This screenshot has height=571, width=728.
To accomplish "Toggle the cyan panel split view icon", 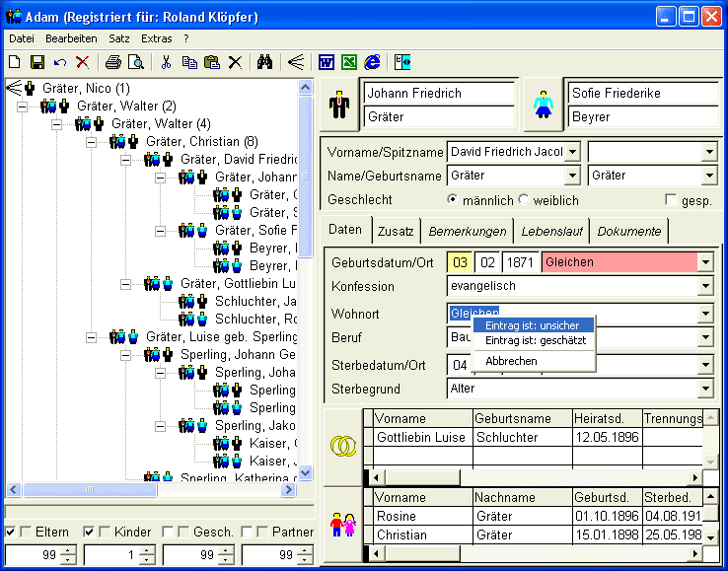I will [402, 62].
